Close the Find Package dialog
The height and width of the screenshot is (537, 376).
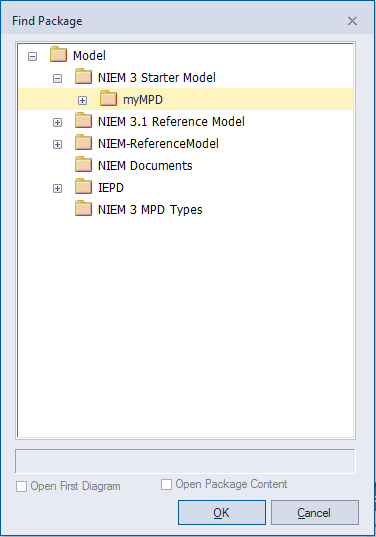pos(352,21)
